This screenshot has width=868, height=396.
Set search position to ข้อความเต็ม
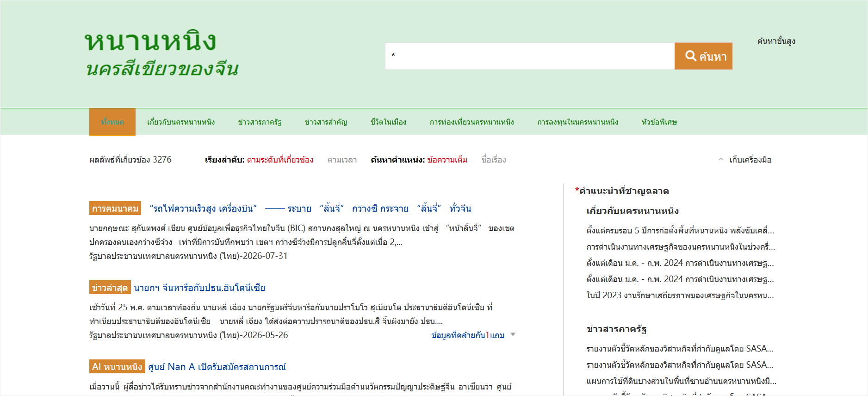[447, 160]
